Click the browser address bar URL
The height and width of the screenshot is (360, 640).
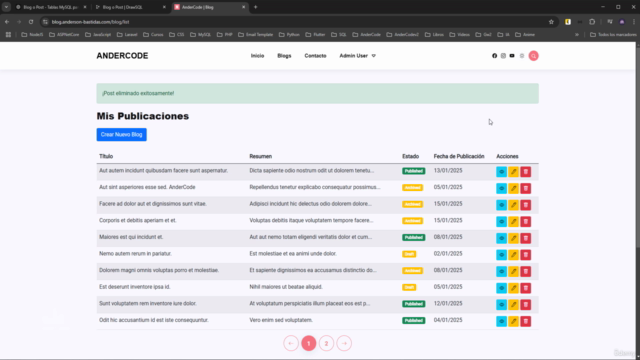(x=91, y=22)
